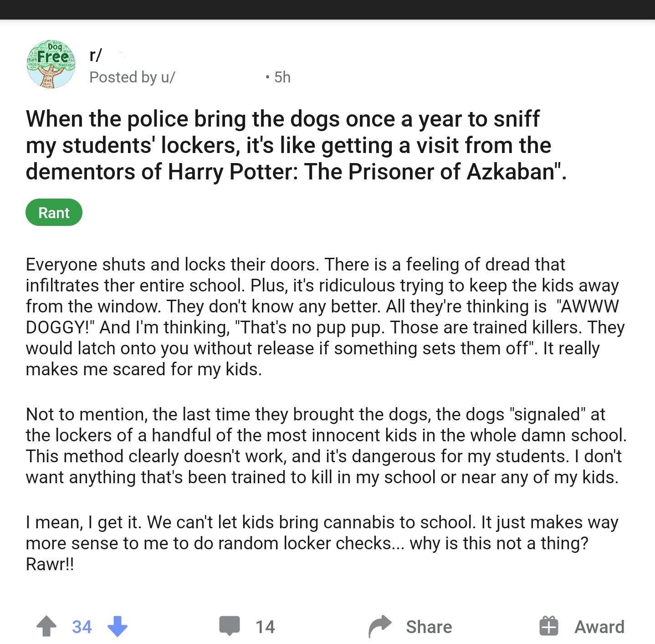Upvote the post about police dogs
This screenshot has width=655, height=644.
(x=46, y=626)
